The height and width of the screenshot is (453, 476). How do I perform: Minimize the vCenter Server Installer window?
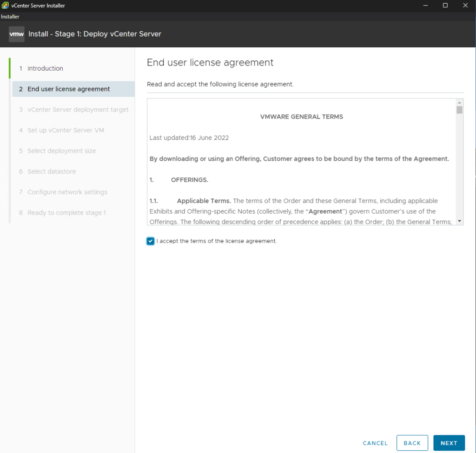pos(425,6)
